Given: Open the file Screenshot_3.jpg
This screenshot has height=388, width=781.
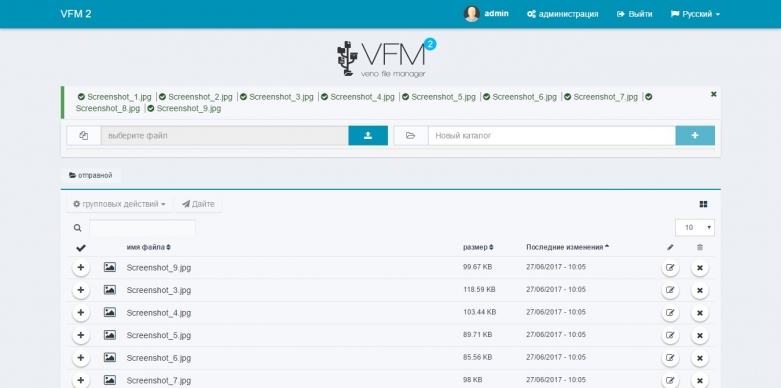Looking at the screenshot, I should click(x=158, y=290).
